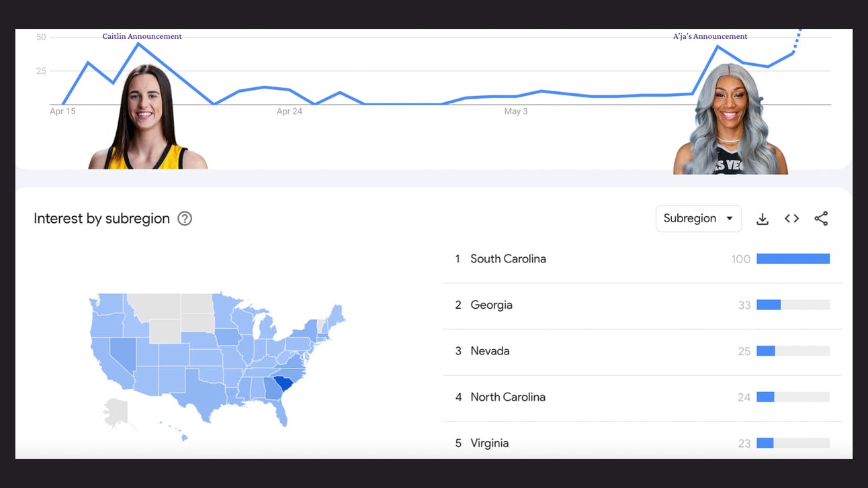Download subregion data as CSV
The width and height of the screenshot is (868, 488).
click(763, 219)
